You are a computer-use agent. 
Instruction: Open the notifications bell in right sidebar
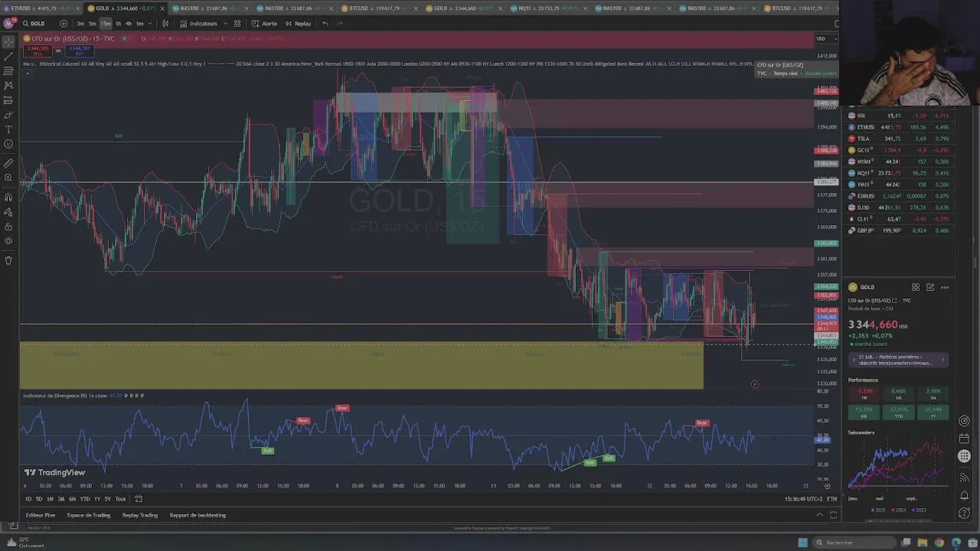pyautogui.click(x=964, y=495)
